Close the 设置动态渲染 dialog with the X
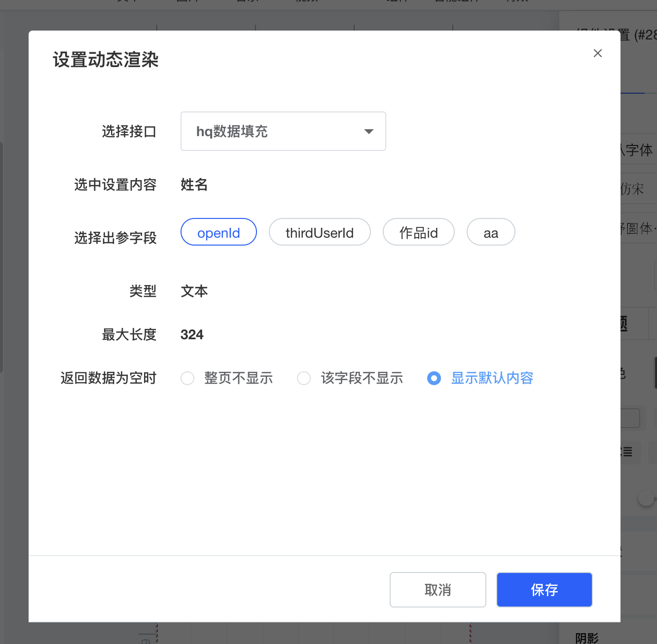657x644 pixels. coord(597,53)
